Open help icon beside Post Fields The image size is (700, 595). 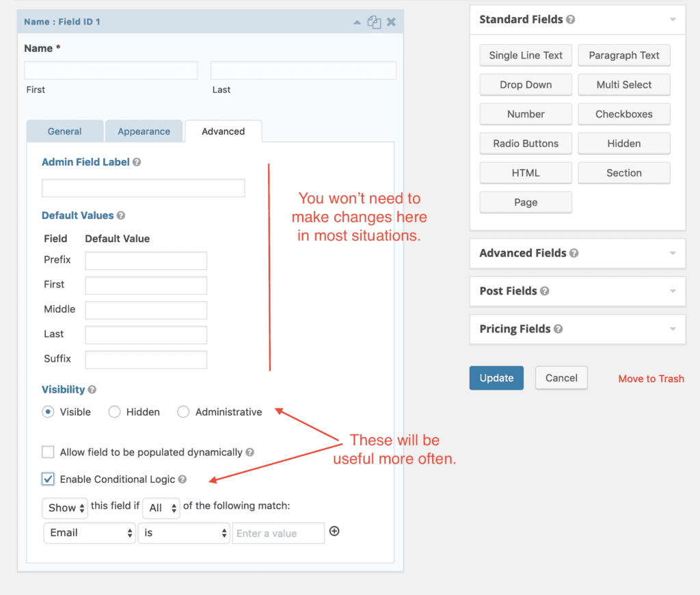545,291
